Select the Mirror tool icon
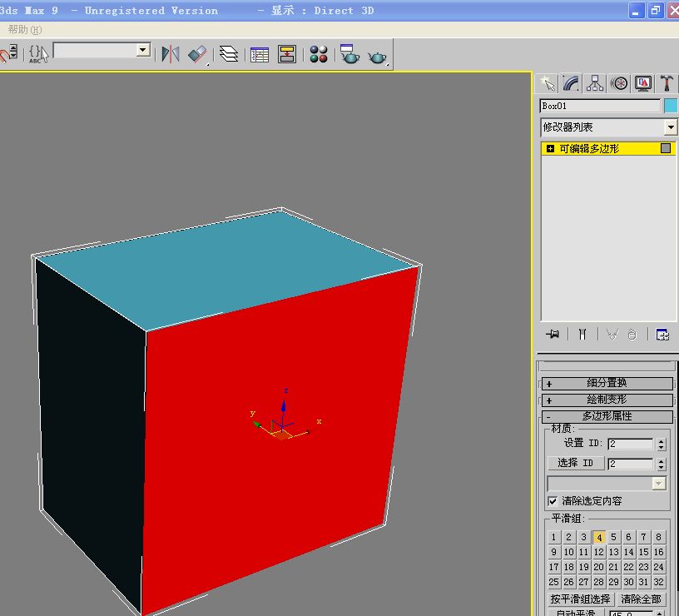This screenshot has width=679, height=616. [171, 53]
